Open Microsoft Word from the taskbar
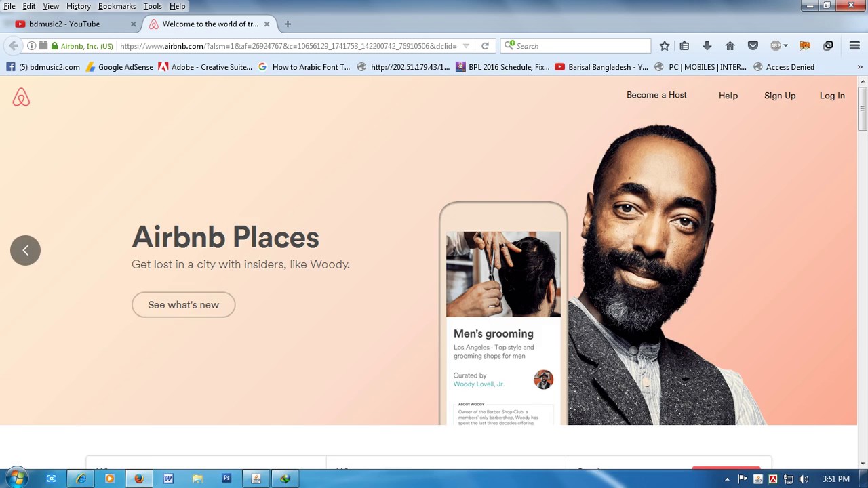This screenshot has width=868, height=488. pyautogui.click(x=168, y=479)
